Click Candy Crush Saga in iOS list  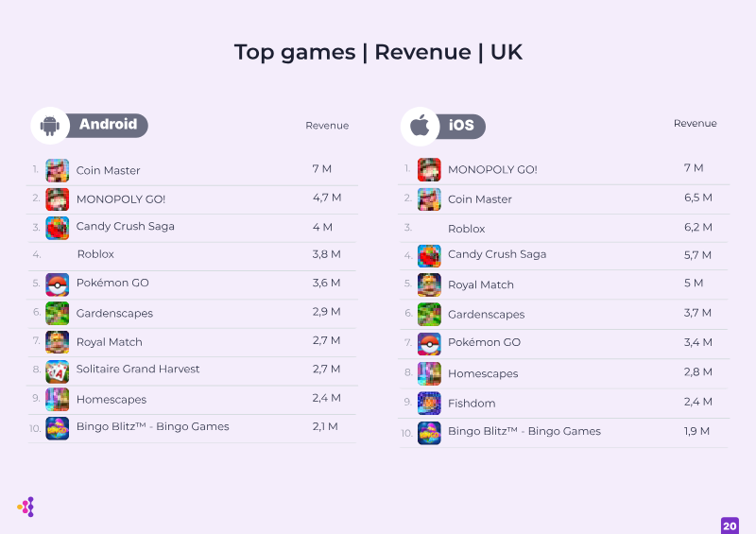point(496,254)
